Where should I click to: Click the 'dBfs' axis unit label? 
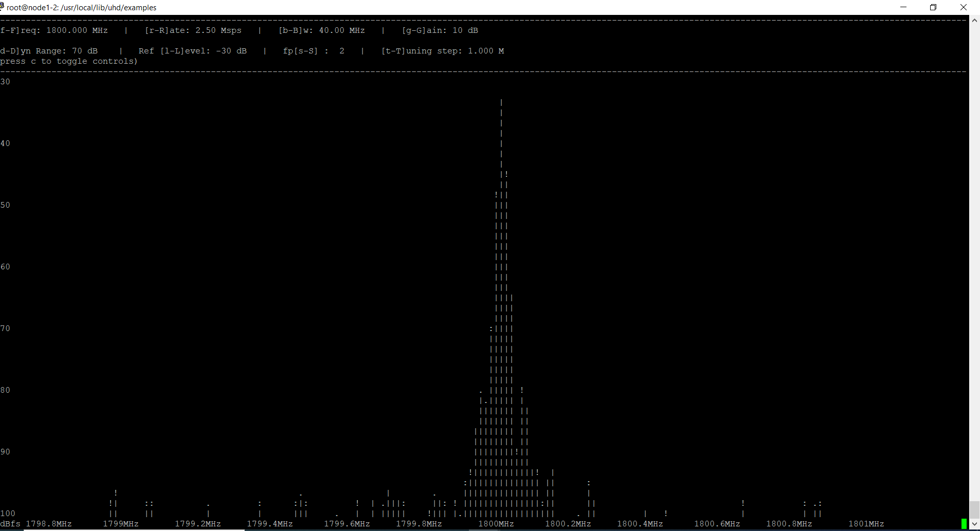pyautogui.click(x=10, y=524)
